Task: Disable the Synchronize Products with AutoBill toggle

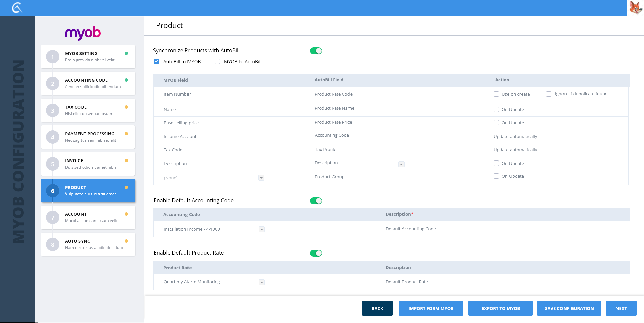Action: pyautogui.click(x=316, y=51)
